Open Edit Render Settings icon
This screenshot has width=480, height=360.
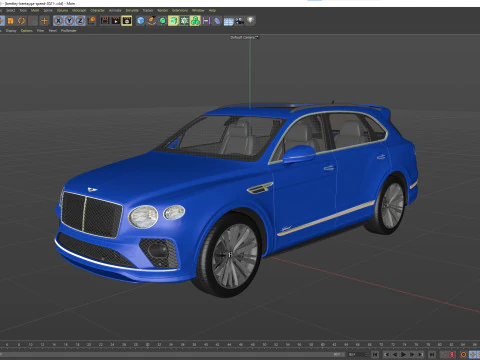coord(127,21)
